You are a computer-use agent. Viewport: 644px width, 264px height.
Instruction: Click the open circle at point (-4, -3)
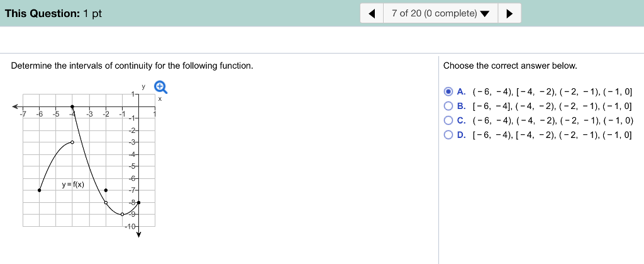72,142
